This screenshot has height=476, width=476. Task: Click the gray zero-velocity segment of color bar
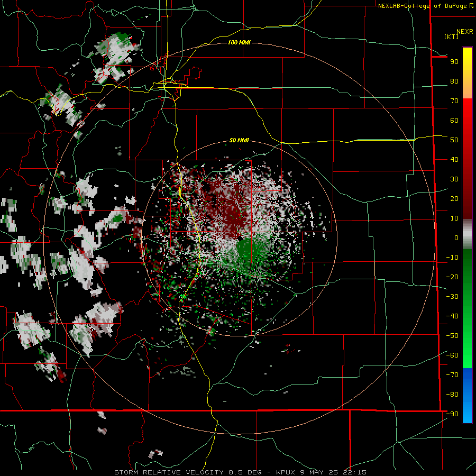467,234
